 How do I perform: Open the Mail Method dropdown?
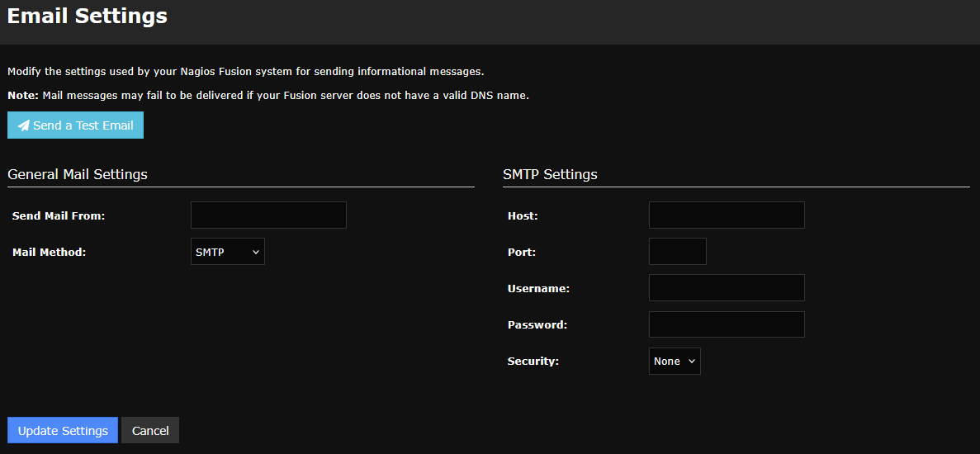point(227,252)
